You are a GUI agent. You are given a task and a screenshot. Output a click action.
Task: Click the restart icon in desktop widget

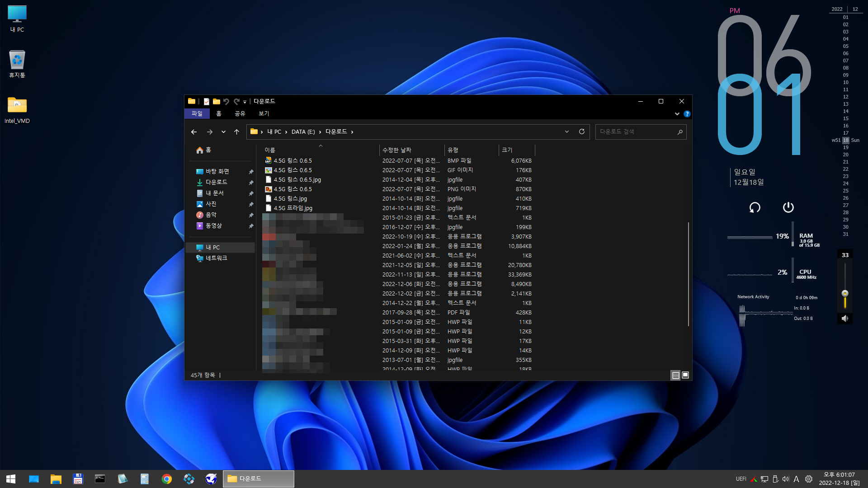(x=755, y=207)
